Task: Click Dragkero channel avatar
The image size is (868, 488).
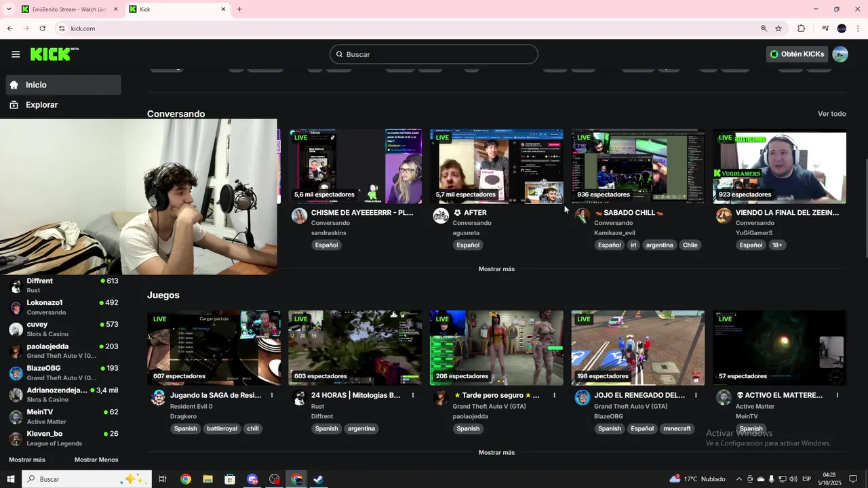Action: [158, 398]
